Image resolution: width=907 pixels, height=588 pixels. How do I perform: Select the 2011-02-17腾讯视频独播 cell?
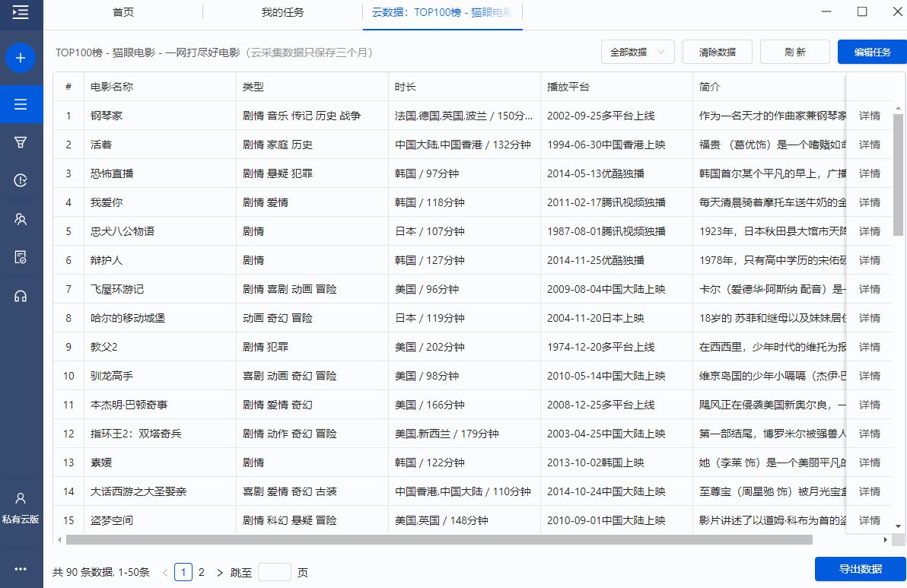coord(616,202)
